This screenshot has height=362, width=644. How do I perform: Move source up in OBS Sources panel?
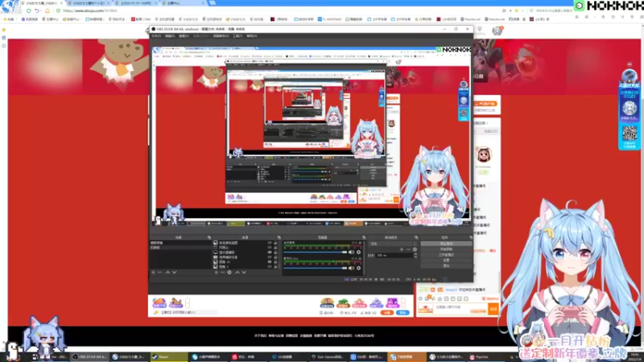237,273
